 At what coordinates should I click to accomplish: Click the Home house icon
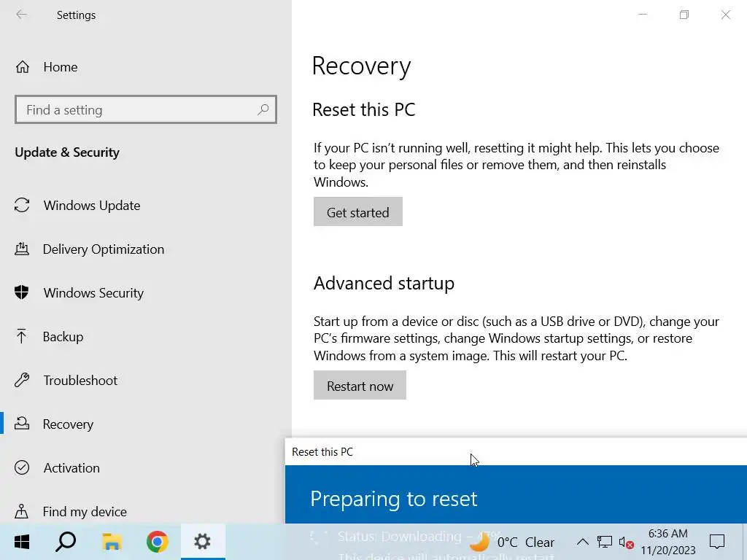tap(23, 67)
